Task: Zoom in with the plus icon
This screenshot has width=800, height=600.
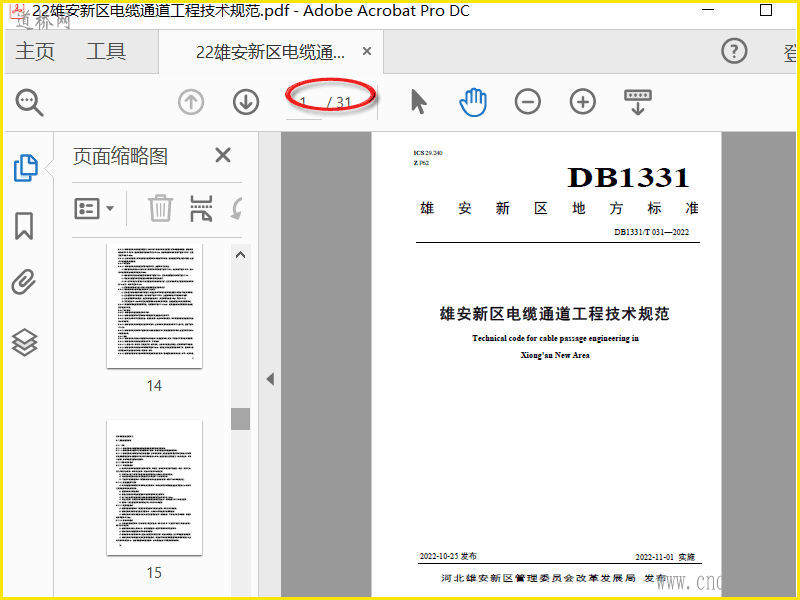Action: coord(583,102)
